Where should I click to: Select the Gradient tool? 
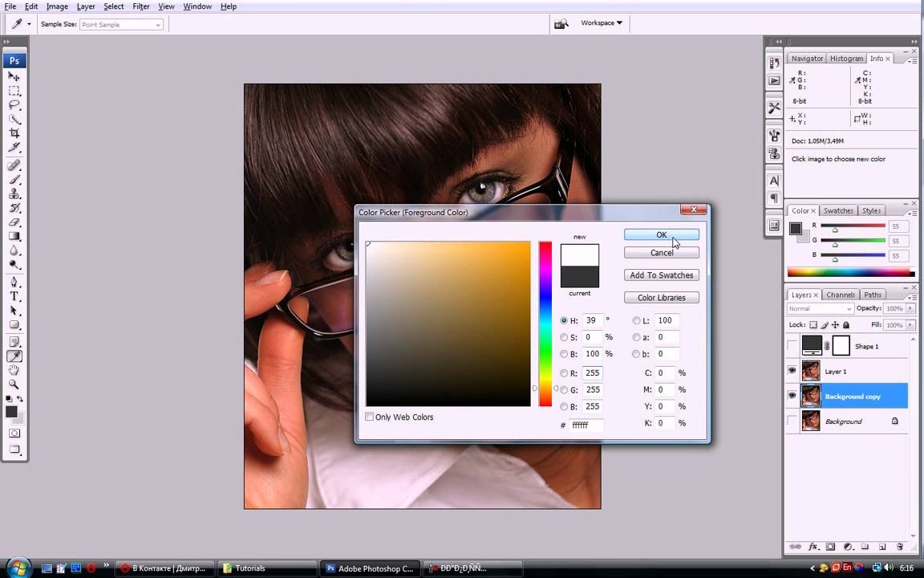14,237
